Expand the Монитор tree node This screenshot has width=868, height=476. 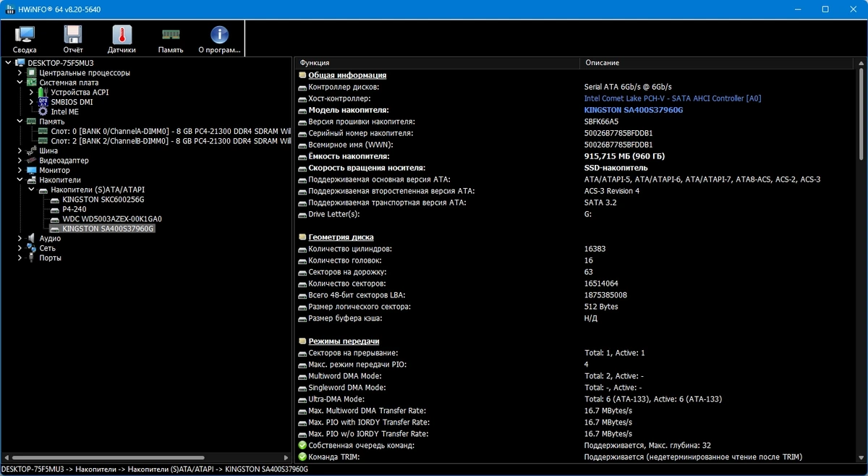click(20, 170)
